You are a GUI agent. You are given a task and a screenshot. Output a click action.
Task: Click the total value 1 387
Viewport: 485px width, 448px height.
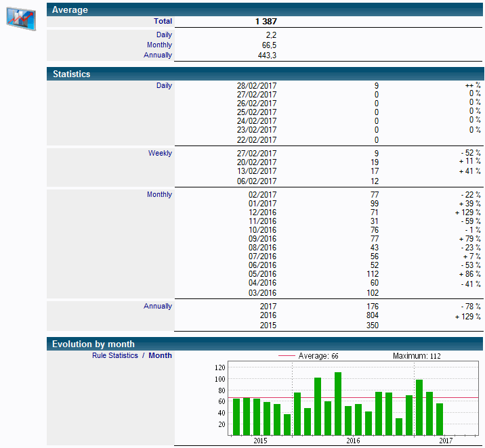266,22
